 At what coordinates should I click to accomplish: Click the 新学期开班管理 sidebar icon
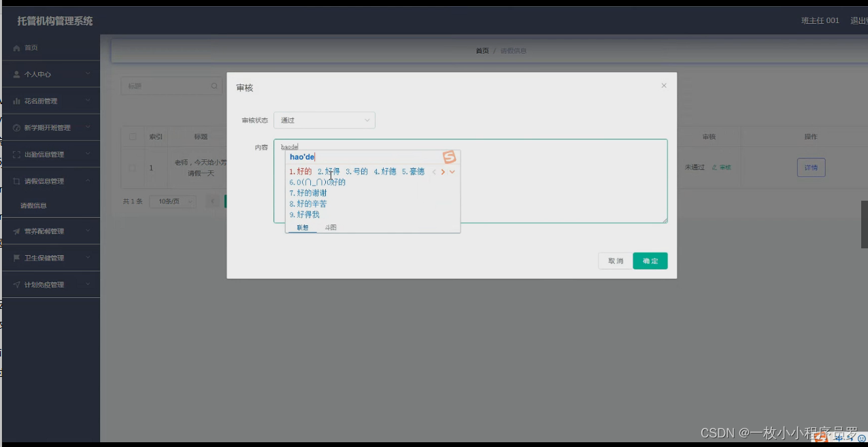click(16, 128)
